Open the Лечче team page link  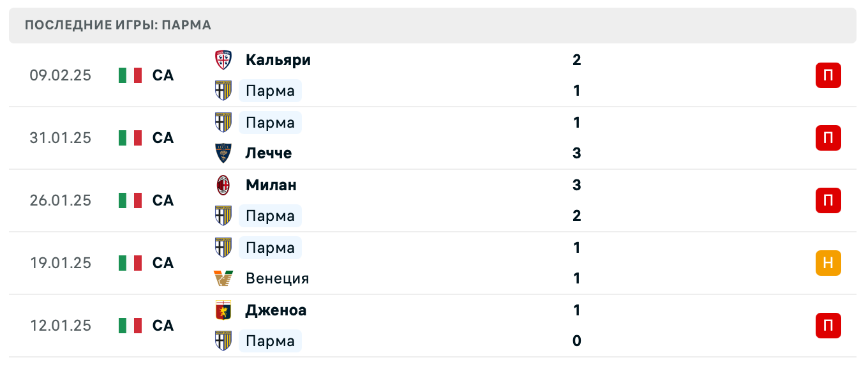tap(269, 153)
